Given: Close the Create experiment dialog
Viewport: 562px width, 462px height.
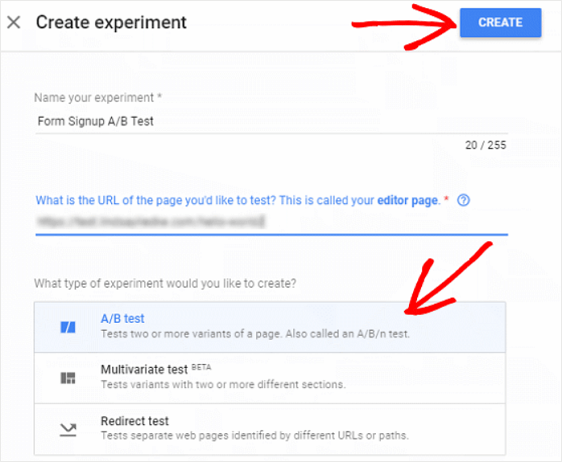Looking at the screenshot, I should coord(14,22).
